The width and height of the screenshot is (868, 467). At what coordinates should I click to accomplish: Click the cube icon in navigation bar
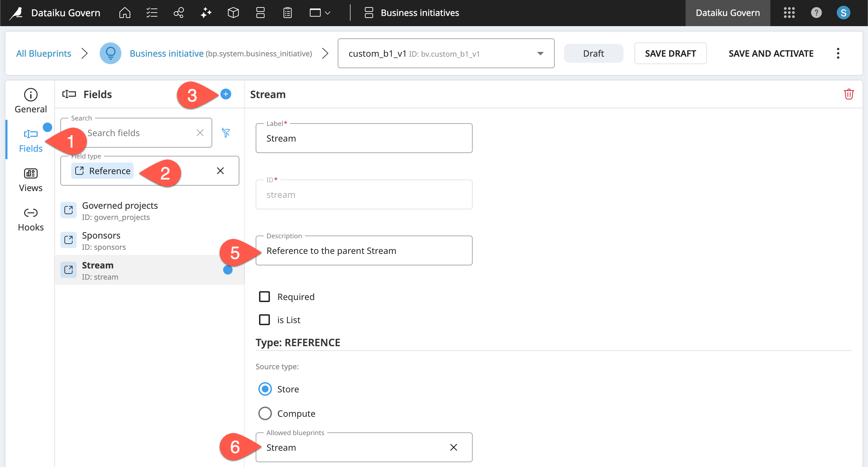coord(233,13)
